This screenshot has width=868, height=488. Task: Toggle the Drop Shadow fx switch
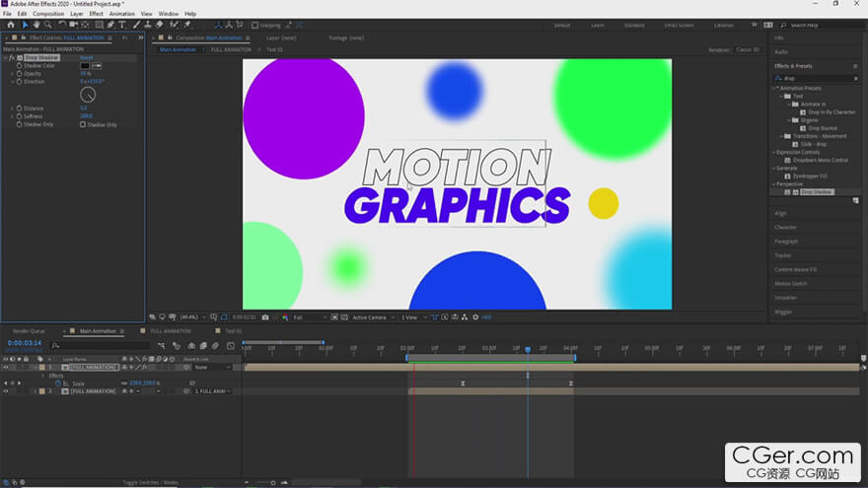(x=12, y=57)
